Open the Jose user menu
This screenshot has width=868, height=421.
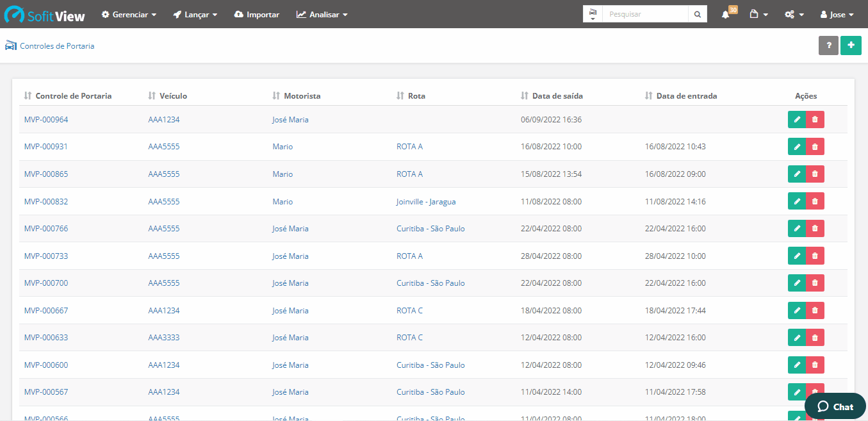pyautogui.click(x=837, y=14)
